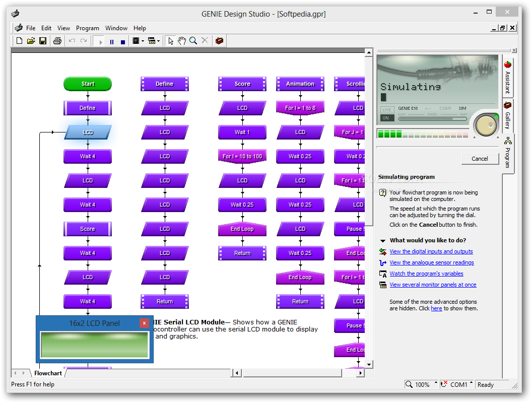Select the For I = 1 to 8 block

pos(300,108)
